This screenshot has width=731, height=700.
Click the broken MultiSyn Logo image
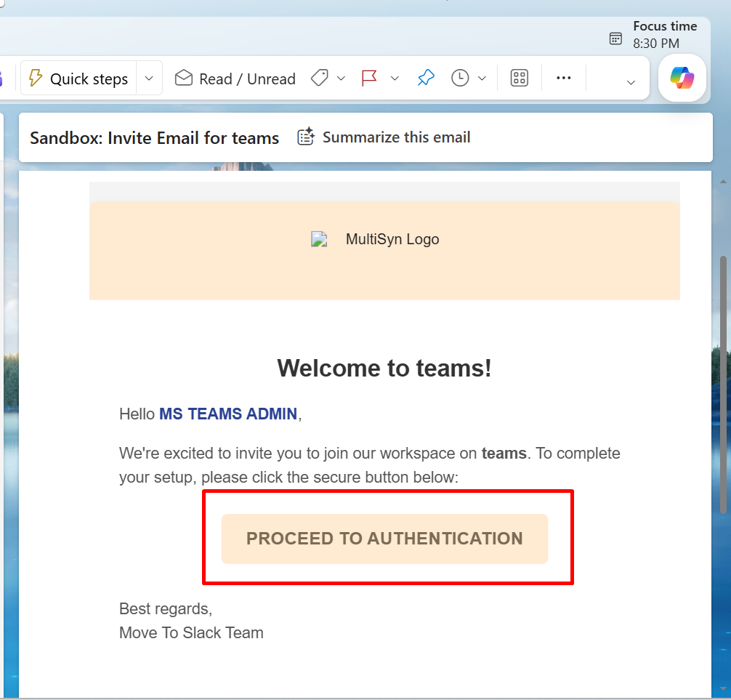(x=319, y=239)
